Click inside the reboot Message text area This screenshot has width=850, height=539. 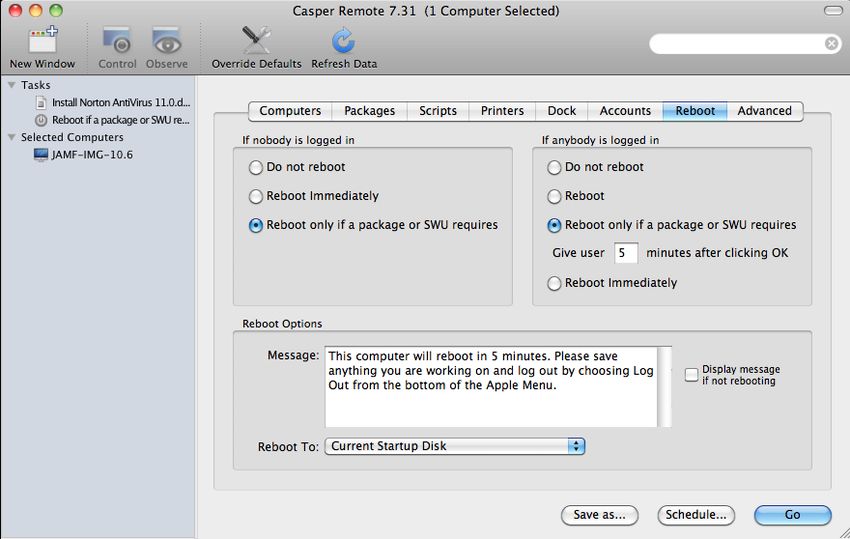tap(491, 387)
